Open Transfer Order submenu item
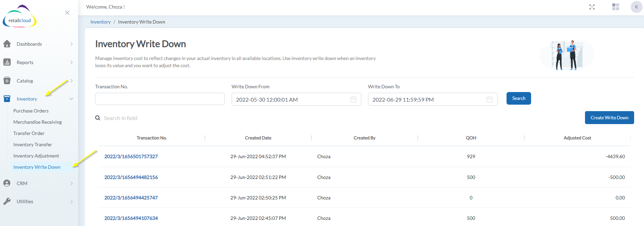This screenshot has height=226, width=644. click(x=29, y=133)
